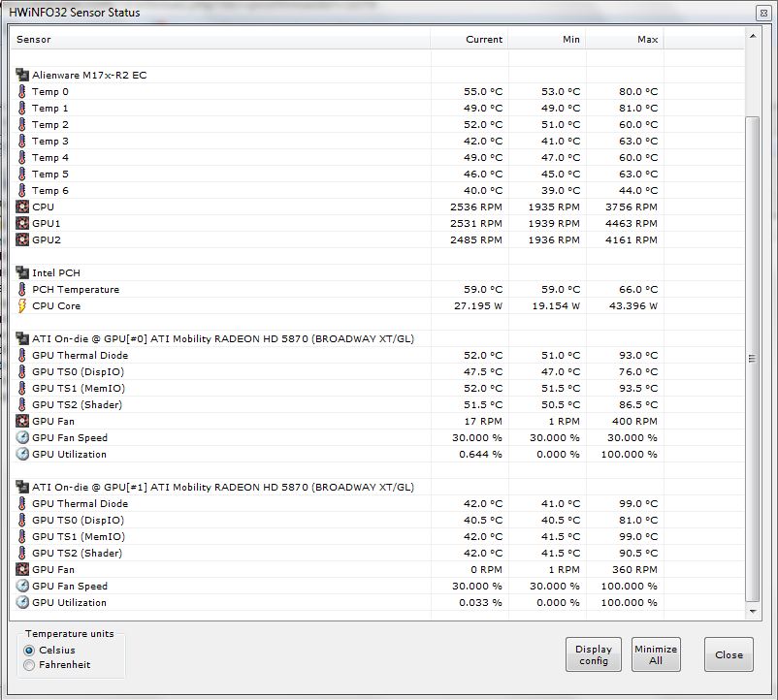Click the 400 RPM max value of GPU[#0] Fan
Viewport: 778px width, 700px height.
click(x=634, y=422)
